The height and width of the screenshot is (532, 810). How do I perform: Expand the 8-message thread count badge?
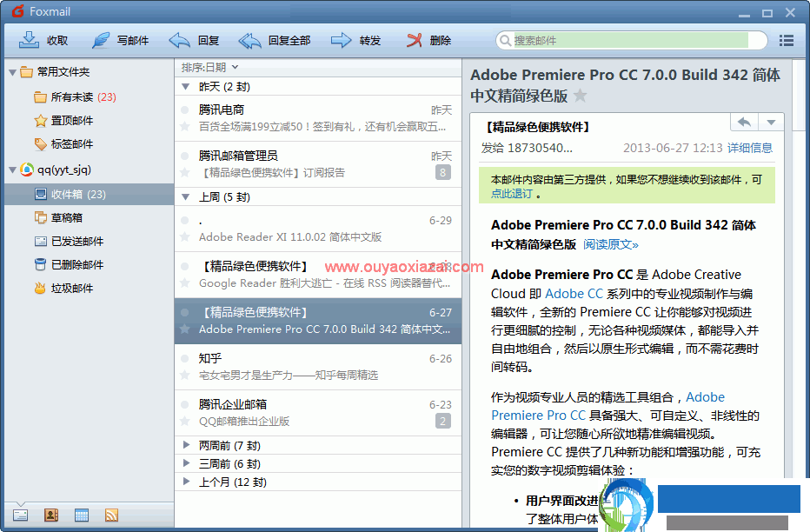[x=442, y=172]
